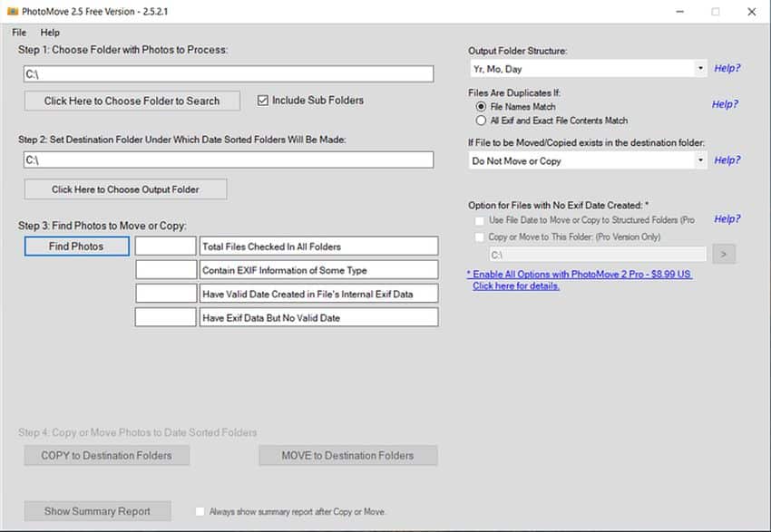Click 'Have Valid Date Created in File's Internal Exif Data'

[x=318, y=294]
